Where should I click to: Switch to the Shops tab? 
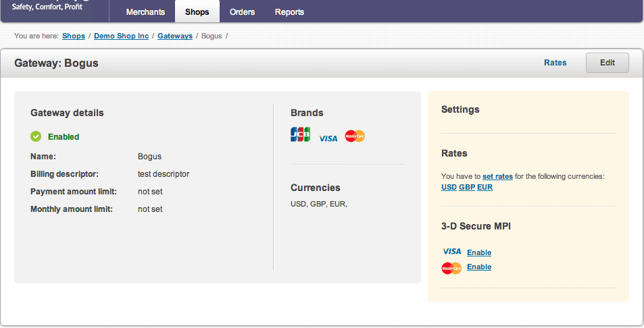pyautogui.click(x=197, y=12)
